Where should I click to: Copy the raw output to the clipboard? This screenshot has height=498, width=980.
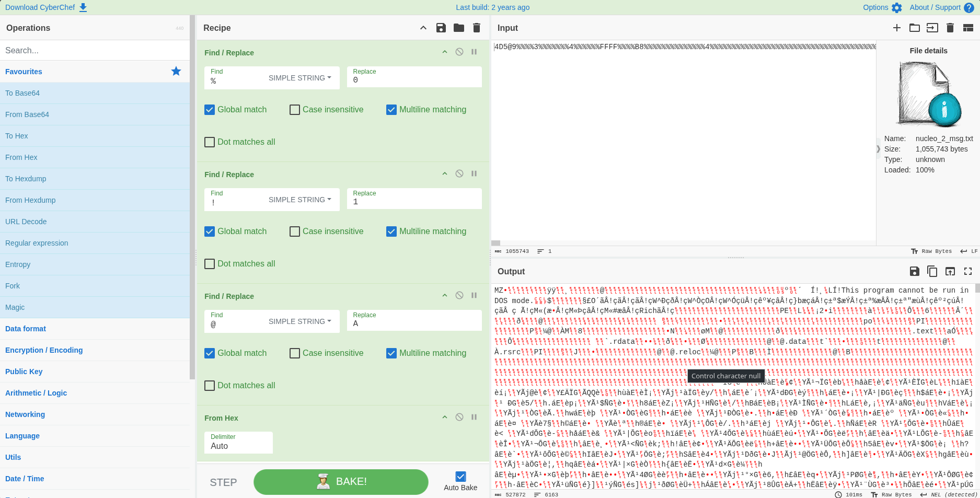click(932, 271)
